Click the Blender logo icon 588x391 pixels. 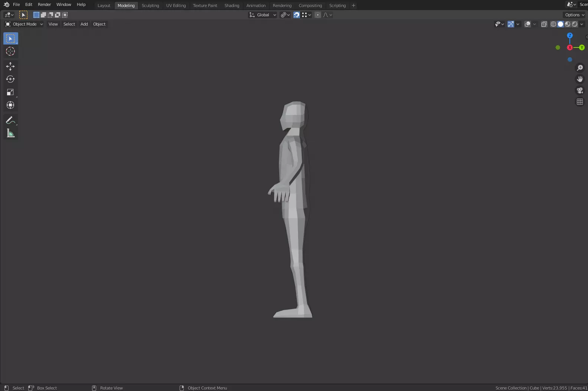point(6,4)
